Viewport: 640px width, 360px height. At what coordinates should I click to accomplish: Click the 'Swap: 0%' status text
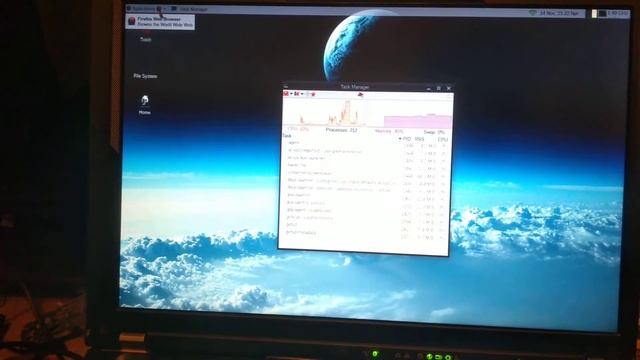pos(433,132)
